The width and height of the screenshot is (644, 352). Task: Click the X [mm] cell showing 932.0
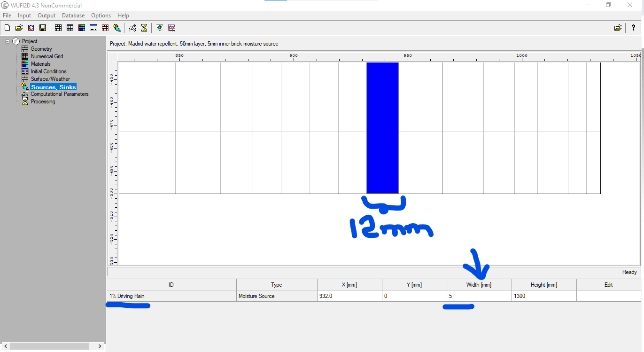tap(349, 296)
